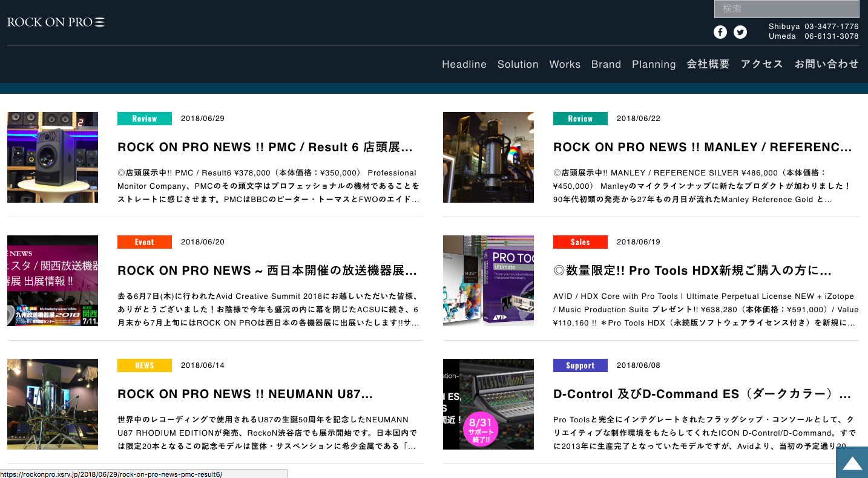Click excerpt mentioning Avid Creative Summit 2018

click(268, 310)
